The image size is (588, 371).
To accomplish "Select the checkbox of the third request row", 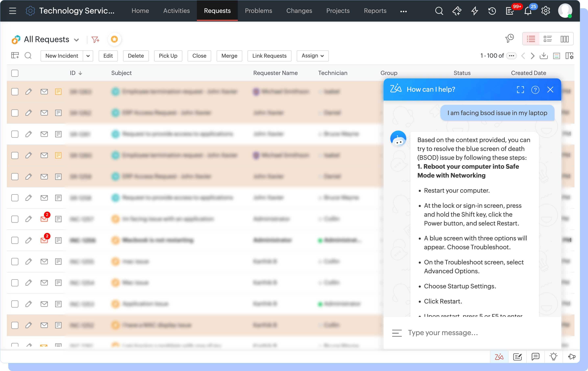I will (x=15, y=134).
